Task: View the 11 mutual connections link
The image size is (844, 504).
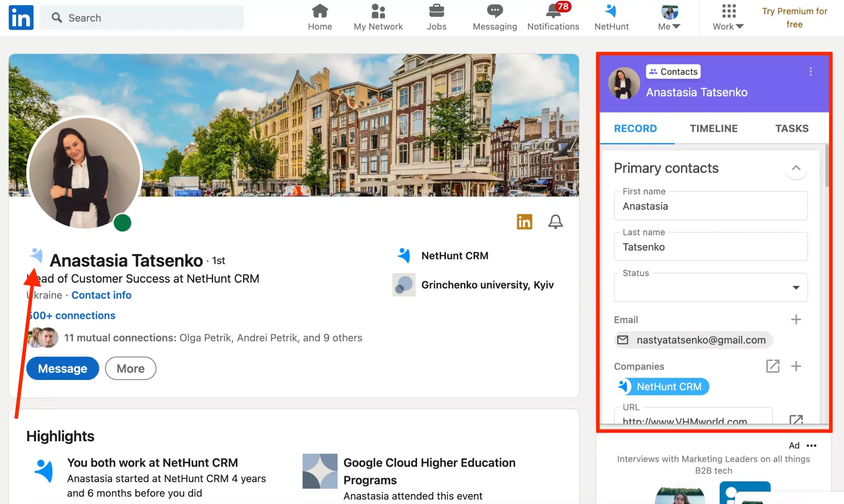Action: [213, 338]
